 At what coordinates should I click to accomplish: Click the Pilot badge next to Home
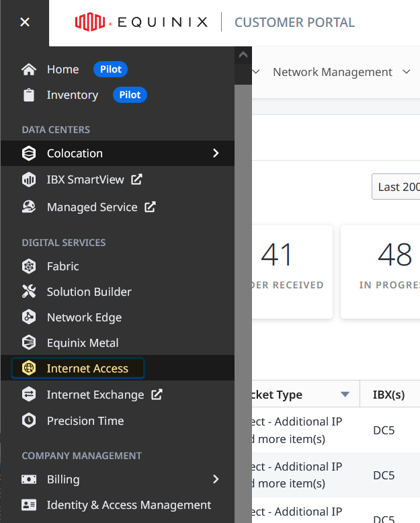(x=111, y=69)
